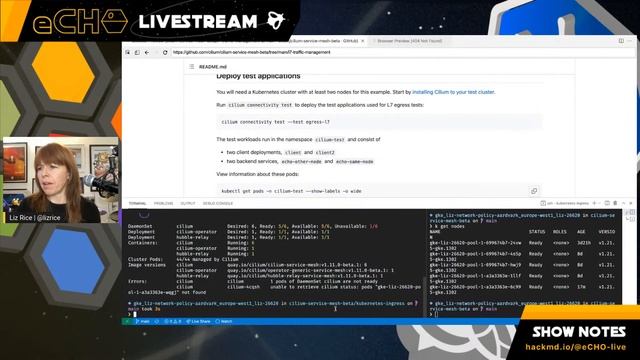Close the cilium-service-mesh-beta GitHub tab
The height and width of the screenshot is (360, 640).
coord(362,41)
